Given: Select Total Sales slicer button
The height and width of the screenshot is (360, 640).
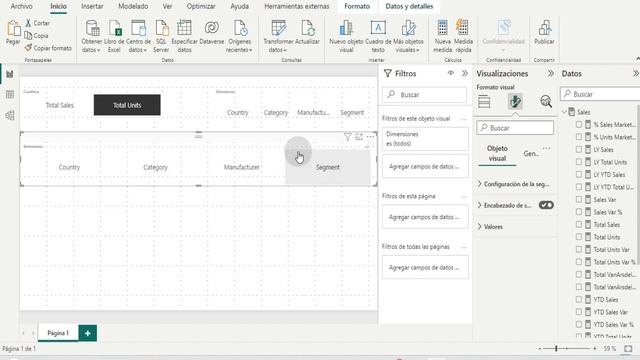Looking at the screenshot, I should click(x=60, y=105).
